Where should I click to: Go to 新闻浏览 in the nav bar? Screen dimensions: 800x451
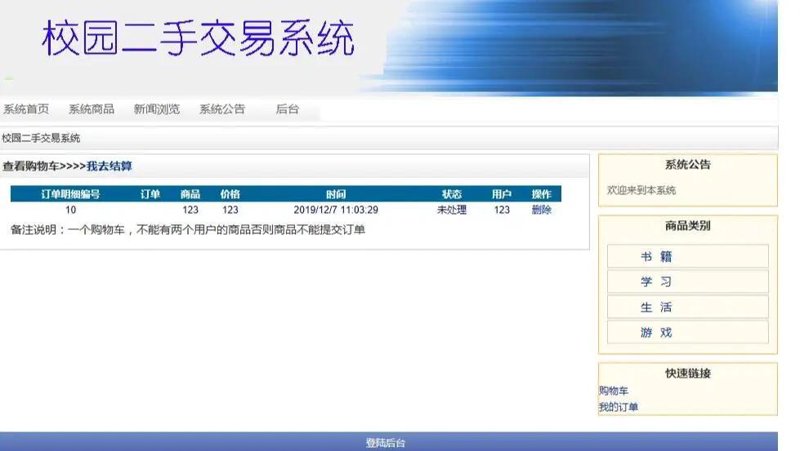coord(157,109)
